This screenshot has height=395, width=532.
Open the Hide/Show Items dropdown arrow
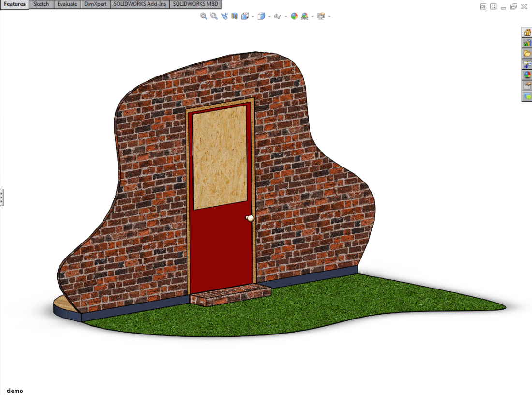click(x=285, y=16)
